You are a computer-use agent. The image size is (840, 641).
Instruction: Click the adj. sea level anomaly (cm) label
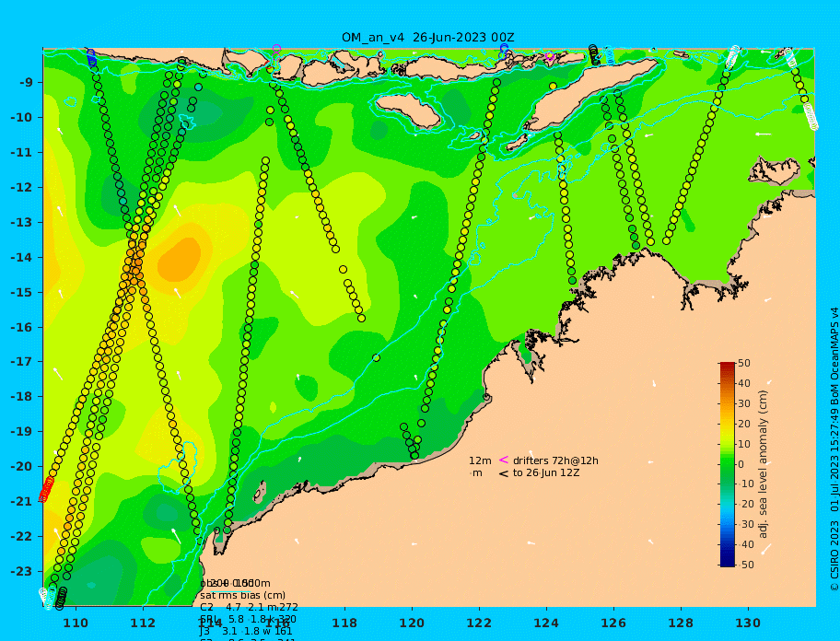(x=763, y=464)
